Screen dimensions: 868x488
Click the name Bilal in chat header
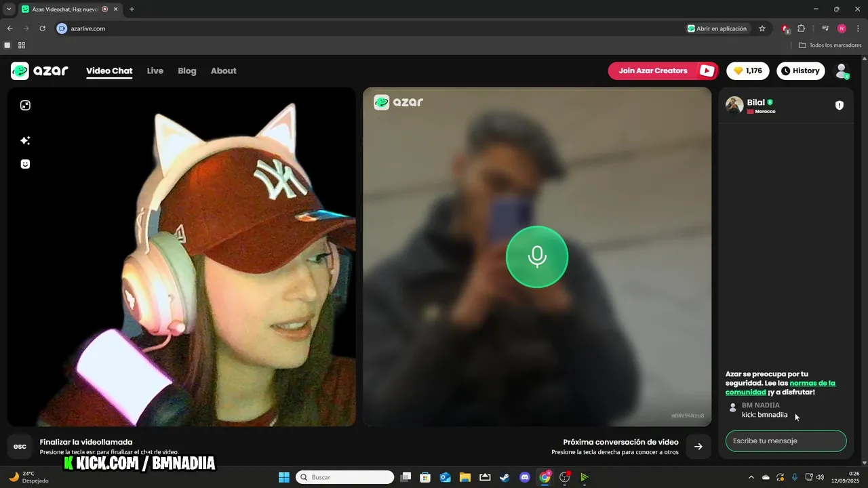tap(755, 102)
